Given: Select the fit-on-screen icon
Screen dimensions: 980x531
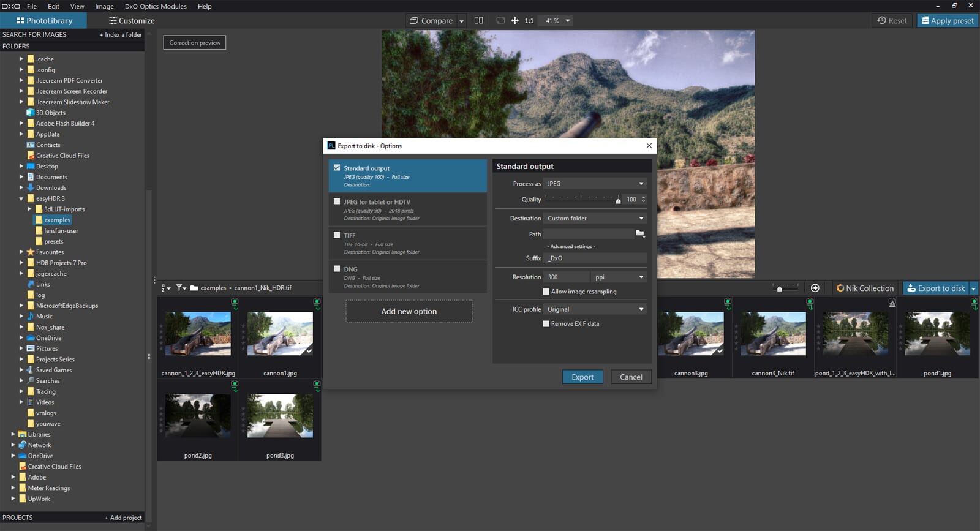Looking at the screenshot, I should pos(500,20).
